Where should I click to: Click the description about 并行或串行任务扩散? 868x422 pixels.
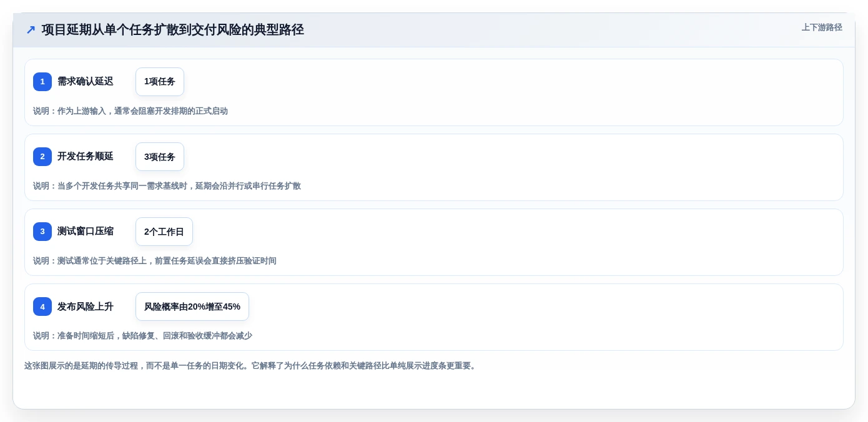coord(167,186)
